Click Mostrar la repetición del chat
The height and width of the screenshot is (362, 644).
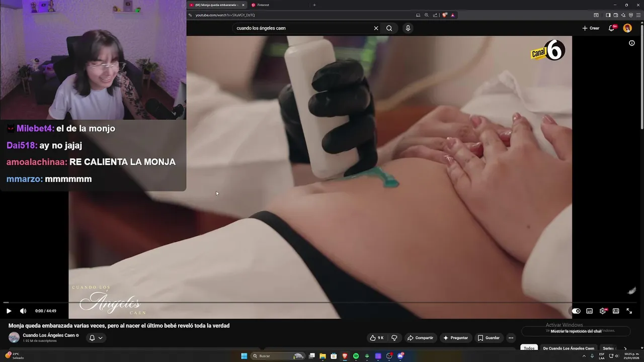tap(576, 331)
